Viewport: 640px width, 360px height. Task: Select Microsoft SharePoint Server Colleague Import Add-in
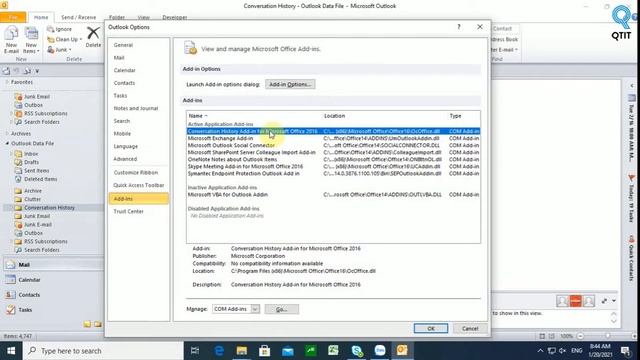(x=333, y=152)
